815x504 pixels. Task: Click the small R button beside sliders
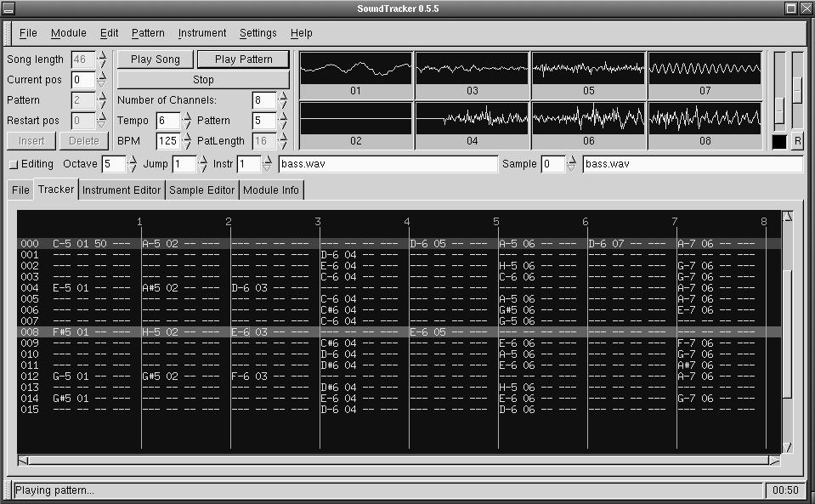click(x=797, y=141)
